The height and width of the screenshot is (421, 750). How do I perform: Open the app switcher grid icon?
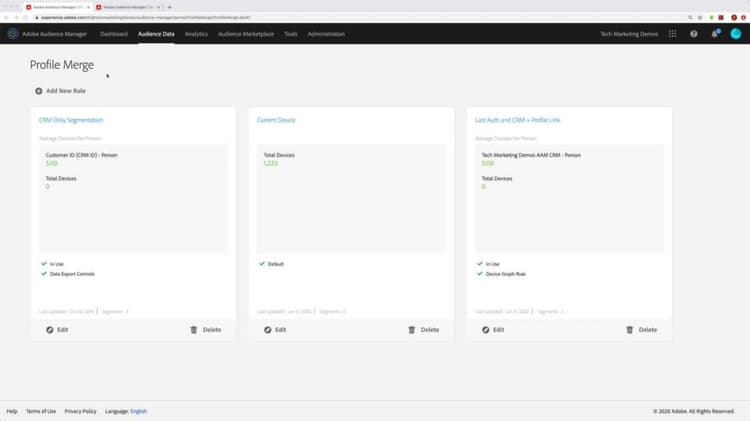(673, 34)
